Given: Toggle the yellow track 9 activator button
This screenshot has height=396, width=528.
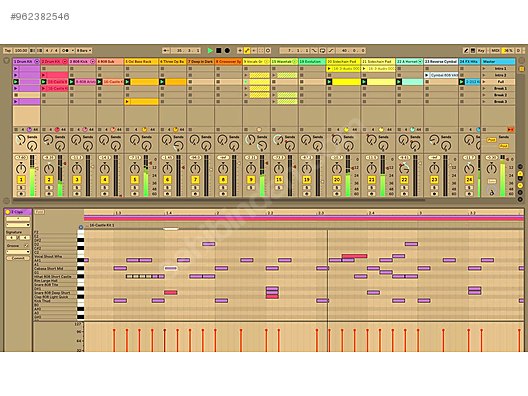Looking at the screenshot, I should point(251,180).
